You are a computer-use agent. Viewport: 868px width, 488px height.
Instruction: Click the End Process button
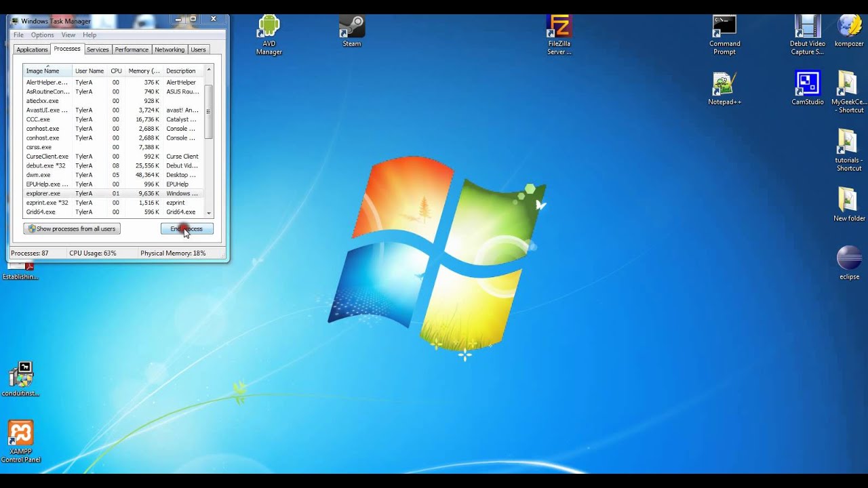187,229
